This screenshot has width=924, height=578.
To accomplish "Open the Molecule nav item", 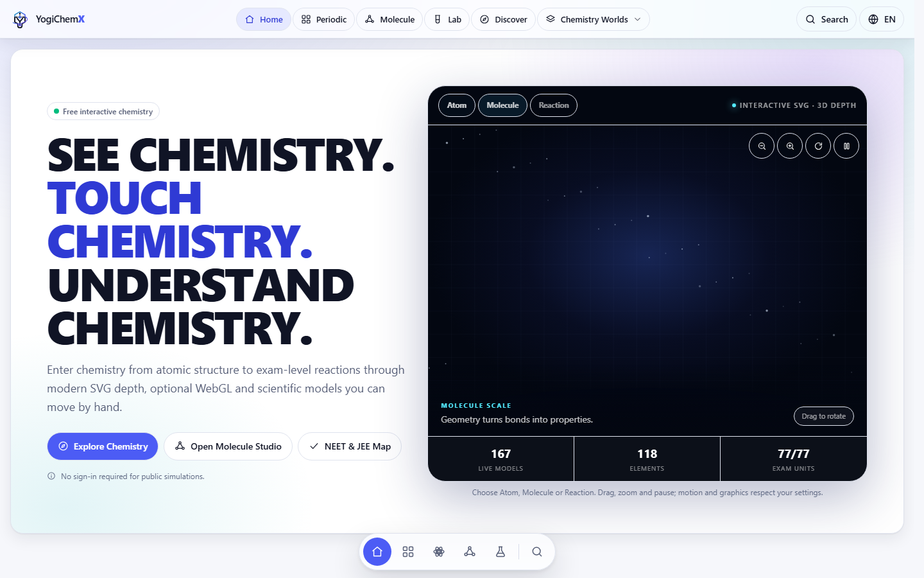I will click(389, 19).
